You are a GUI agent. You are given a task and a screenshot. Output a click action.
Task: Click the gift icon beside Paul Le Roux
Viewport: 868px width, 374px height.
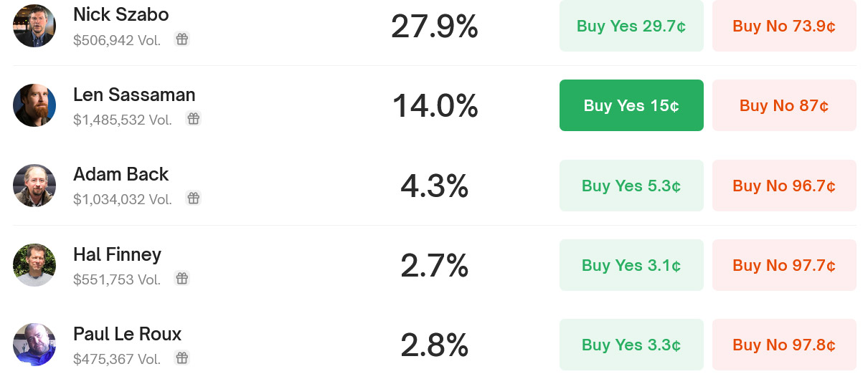[x=182, y=358]
